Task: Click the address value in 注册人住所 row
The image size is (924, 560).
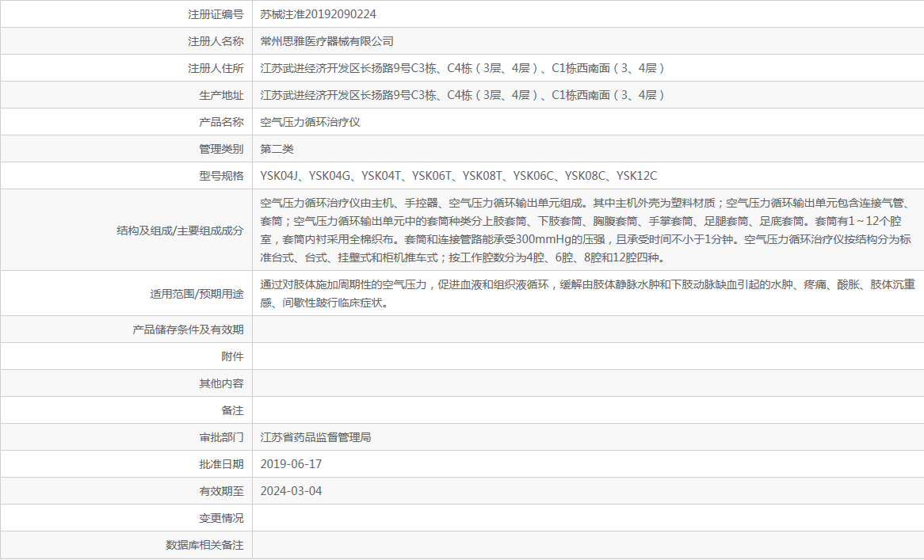Action: (x=463, y=68)
